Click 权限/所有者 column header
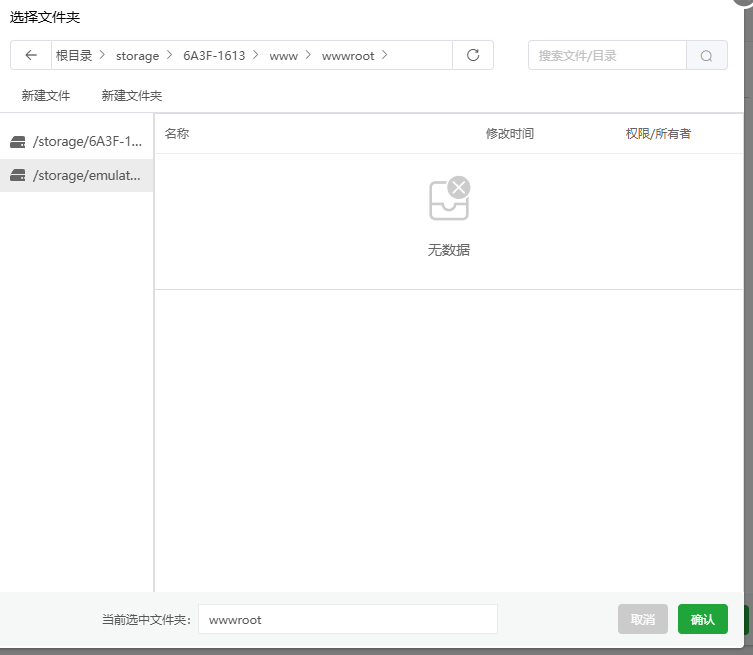Image resolution: width=753 pixels, height=655 pixels. 658,133
